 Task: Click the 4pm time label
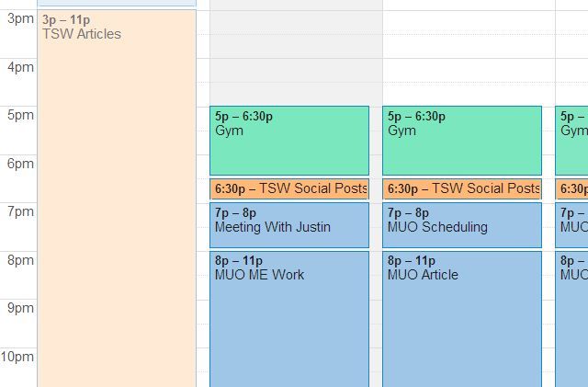pos(20,67)
